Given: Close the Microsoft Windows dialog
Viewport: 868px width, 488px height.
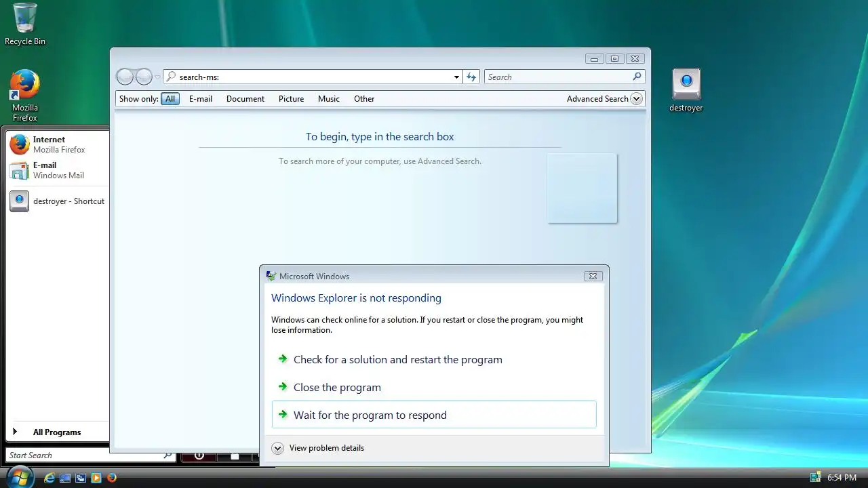Looking at the screenshot, I should tap(593, 276).
